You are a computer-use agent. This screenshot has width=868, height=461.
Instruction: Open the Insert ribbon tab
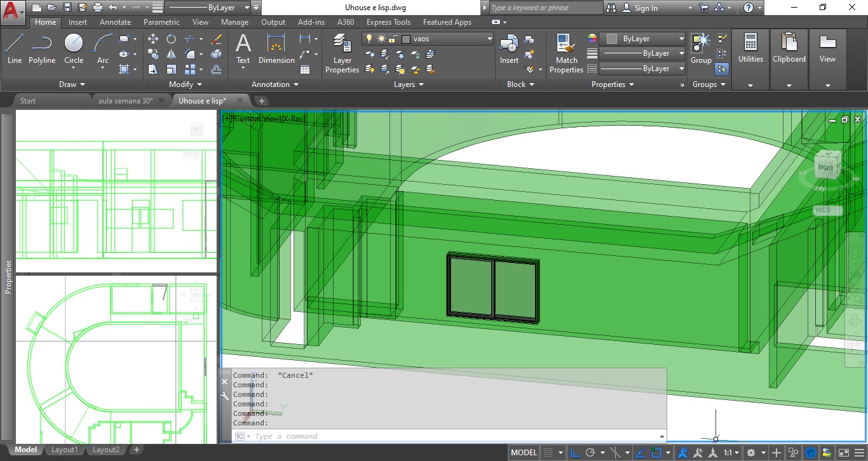click(x=78, y=22)
